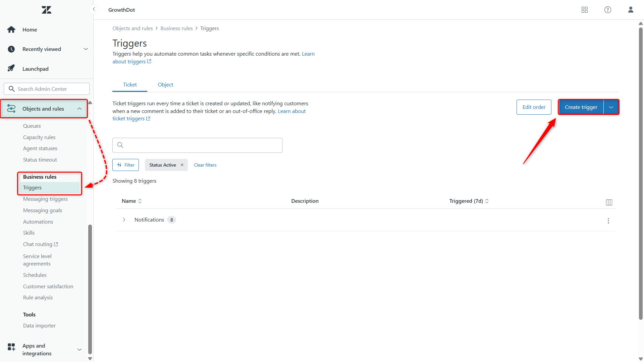Click the user profile icon

click(631, 10)
